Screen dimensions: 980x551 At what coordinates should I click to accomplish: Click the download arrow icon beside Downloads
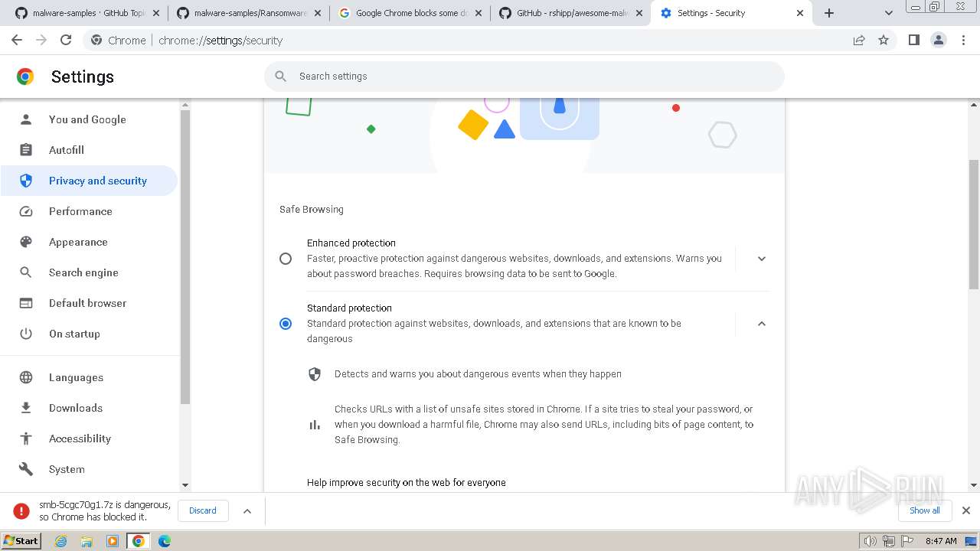(x=26, y=408)
